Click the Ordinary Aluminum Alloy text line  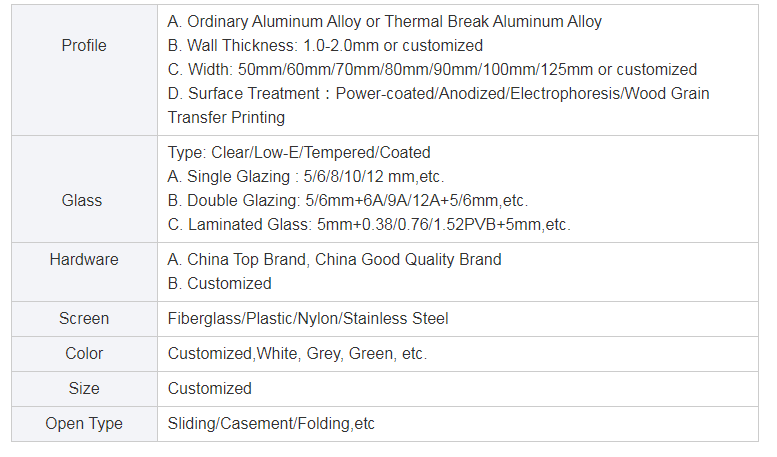(385, 22)
